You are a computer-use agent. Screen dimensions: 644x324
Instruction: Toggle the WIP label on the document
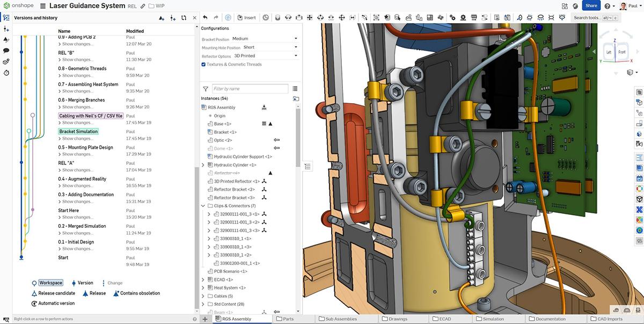click(157, 6)
